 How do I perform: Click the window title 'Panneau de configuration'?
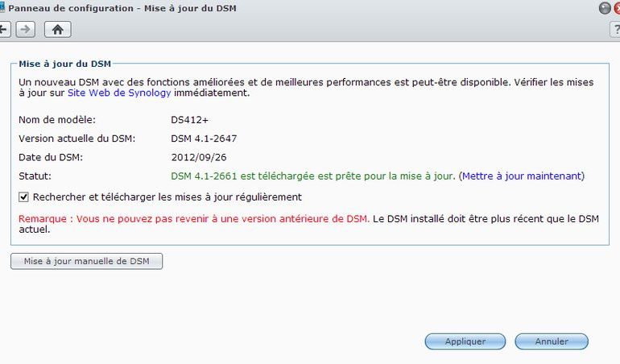pyautogui.click(x=71, y=8)
